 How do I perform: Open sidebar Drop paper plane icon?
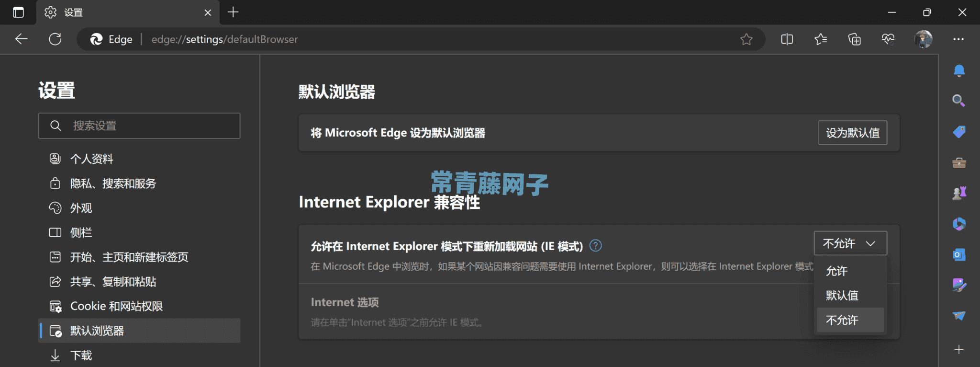point(959,315)
